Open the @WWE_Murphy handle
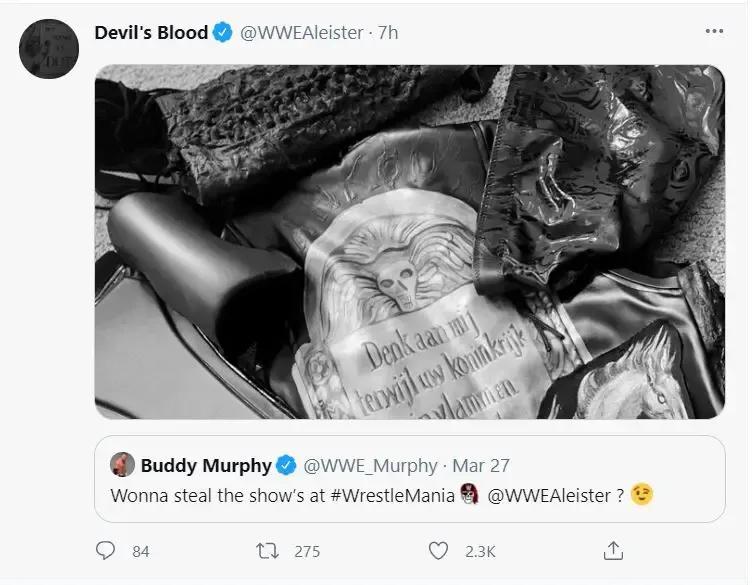753x585 pixels. [370, 465]
